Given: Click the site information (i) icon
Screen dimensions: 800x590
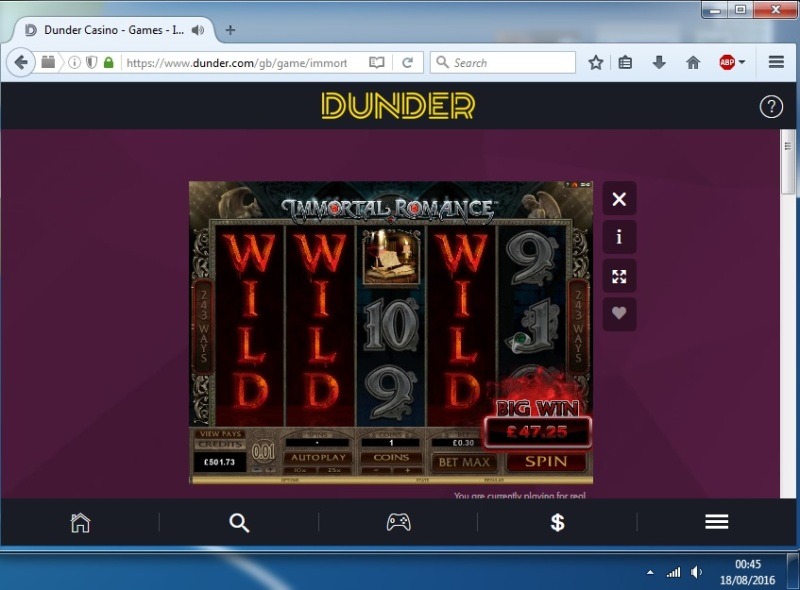Looking at the screenshot, I should (x=74, y=63).
